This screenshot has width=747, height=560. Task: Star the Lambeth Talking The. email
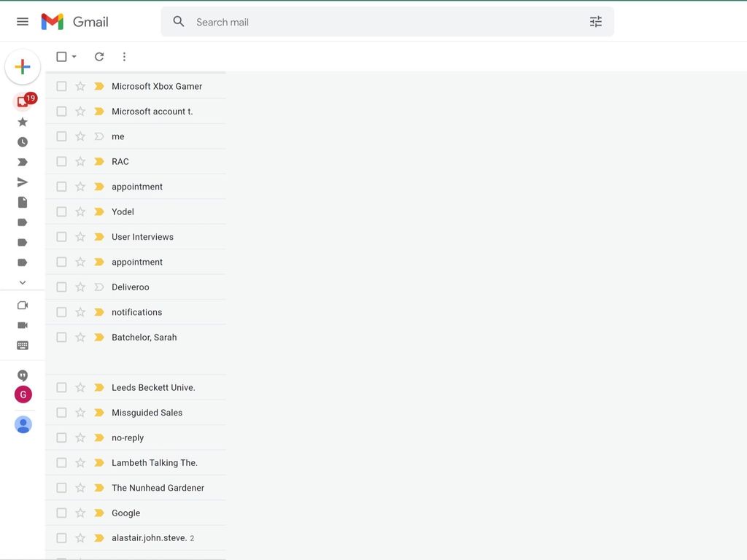click(x=80, y=462)
